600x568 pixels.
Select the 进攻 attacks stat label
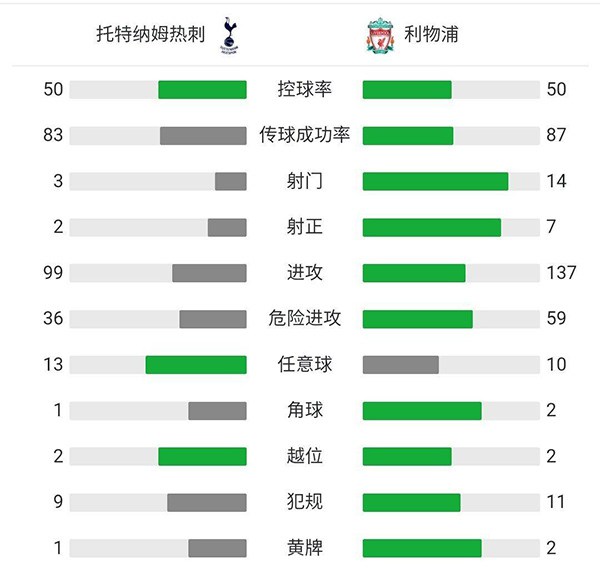tap(304, 272)
